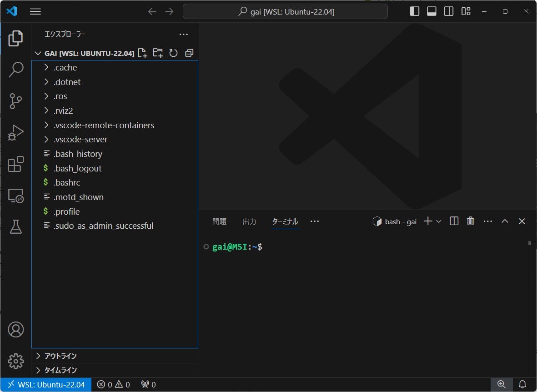Create a new file in GAI explorer
This screenshot has width=537, height=392.
pos(142,53)
